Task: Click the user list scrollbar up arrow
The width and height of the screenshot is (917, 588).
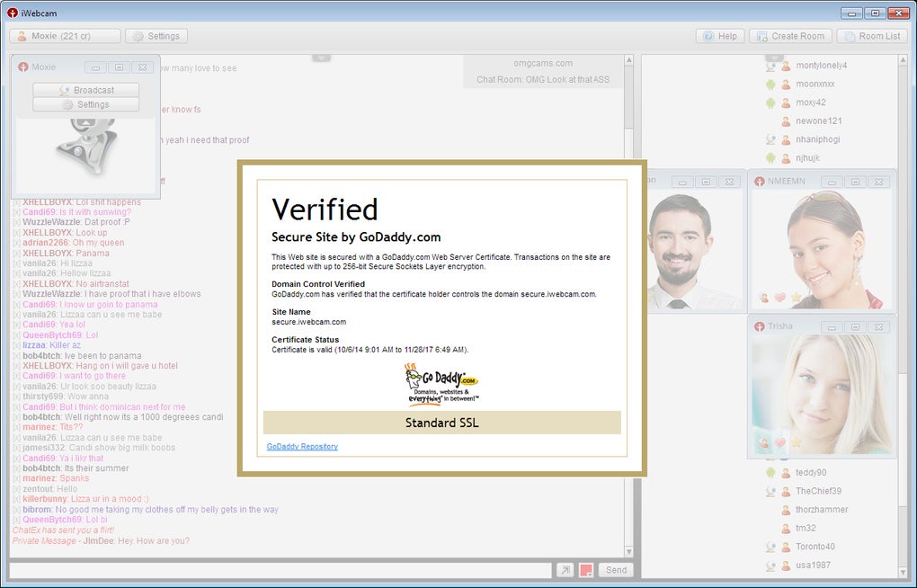Action: click(x=901, y=60)
